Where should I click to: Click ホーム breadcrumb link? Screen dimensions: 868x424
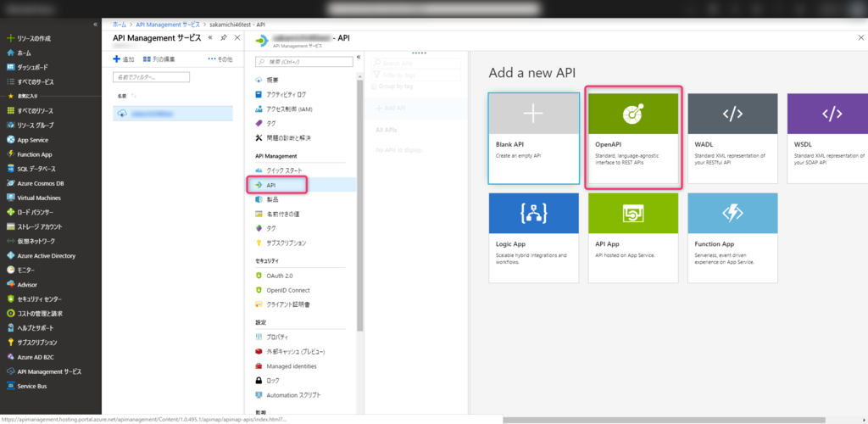pos(119,25)
